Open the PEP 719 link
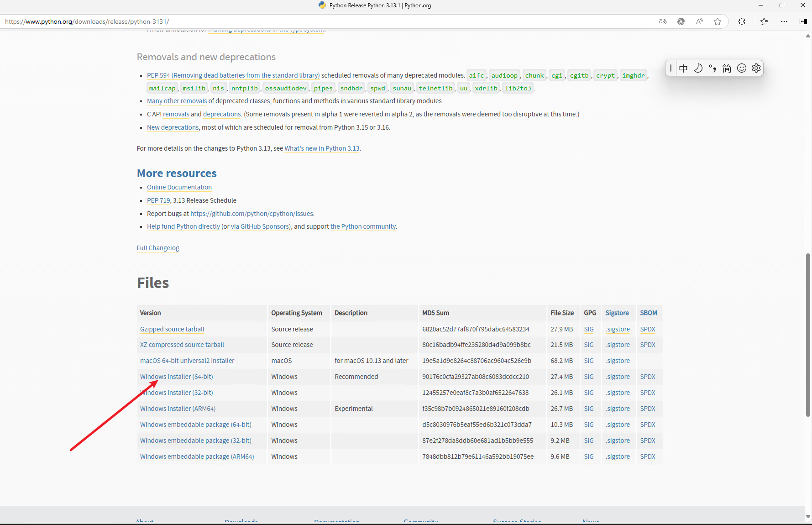The width and height of the screenshot is (812, 525). pyautogui.click(x=158, y=200)
